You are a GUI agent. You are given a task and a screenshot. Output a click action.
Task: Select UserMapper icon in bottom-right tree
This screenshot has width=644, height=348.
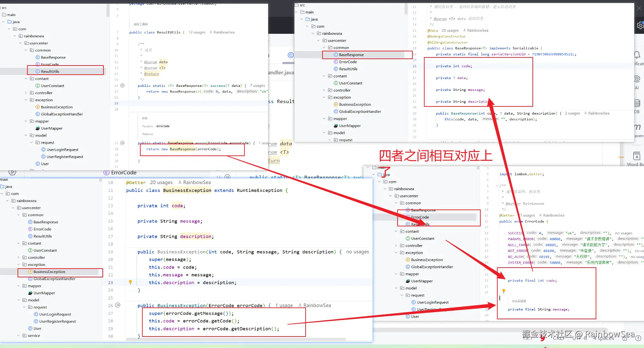[408, 281]
